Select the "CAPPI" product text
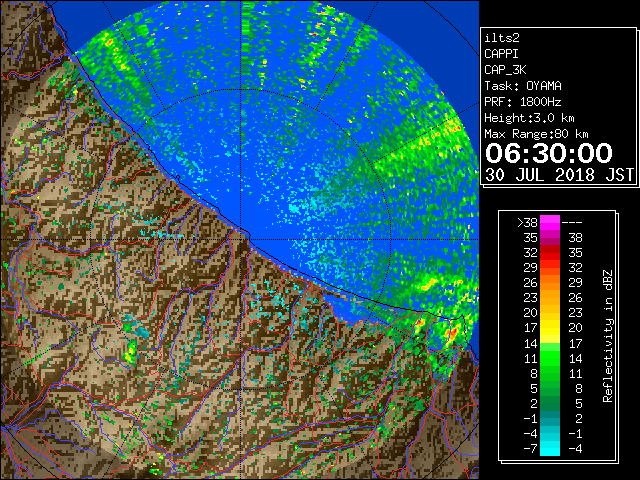Image resolution: width=640 pixels, height=480 pixels. [501, 54]
